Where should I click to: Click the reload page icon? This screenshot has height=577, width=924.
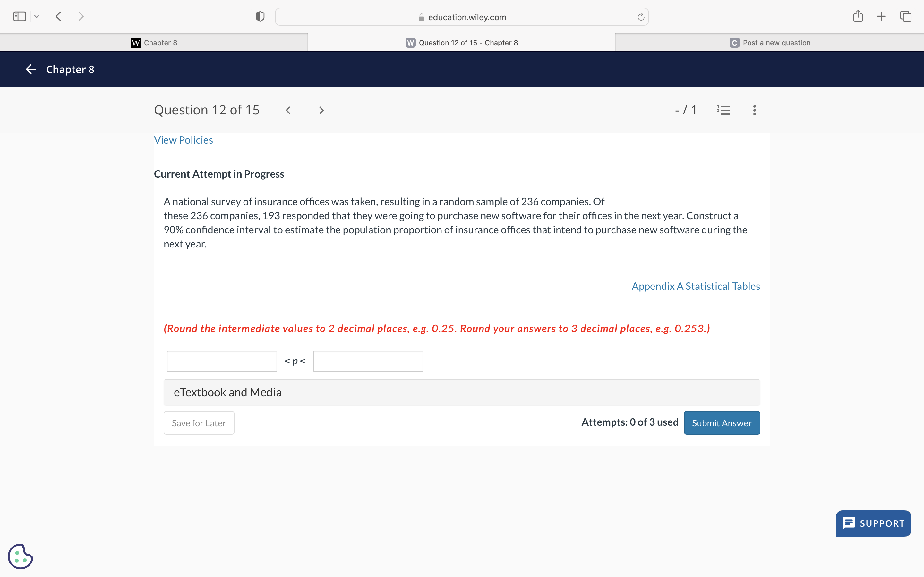pos(641,17)
